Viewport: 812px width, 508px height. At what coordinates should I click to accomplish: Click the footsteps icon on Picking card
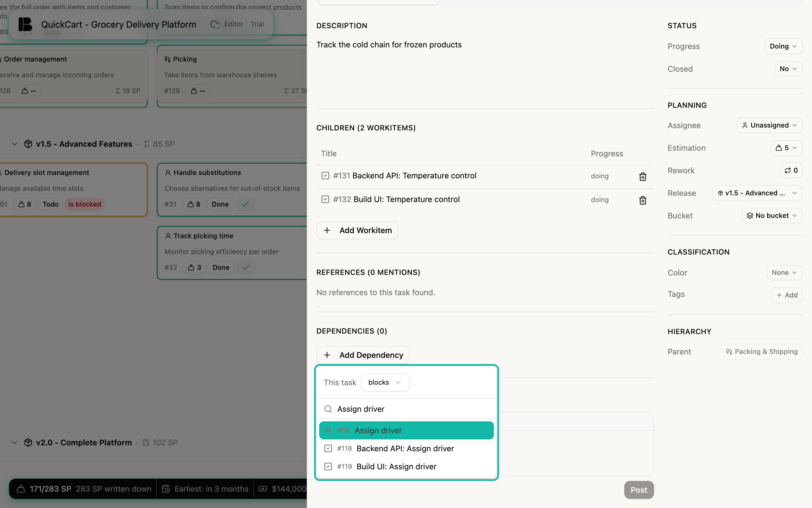pos(167,59)
